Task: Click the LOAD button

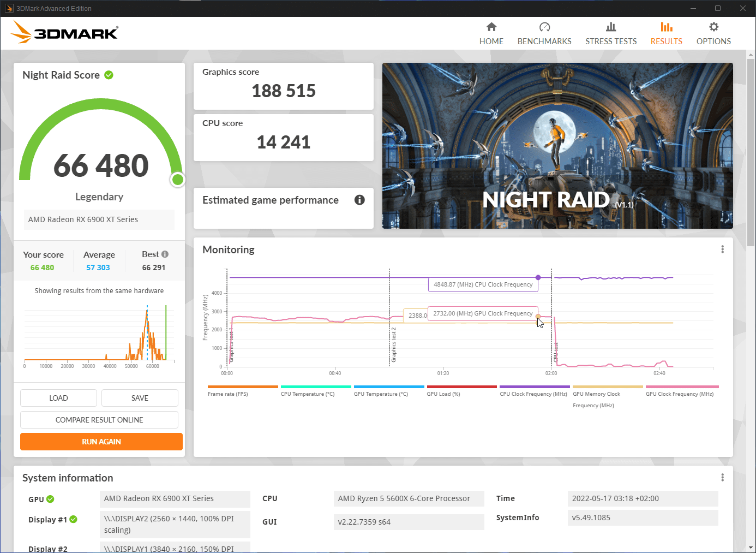Action: (58, 398)
